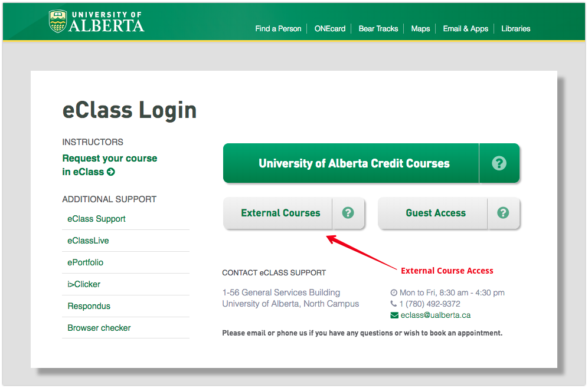Screen dimensions: 588x388
Task: Click the 'Please email or phone us' note
Action: (362, 333)
